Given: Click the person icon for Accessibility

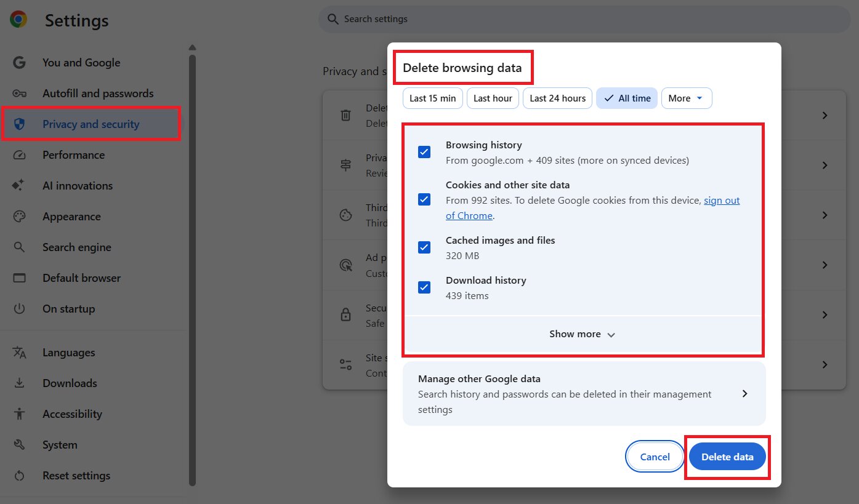Looking at the screenshot, I should coord(19,414).
